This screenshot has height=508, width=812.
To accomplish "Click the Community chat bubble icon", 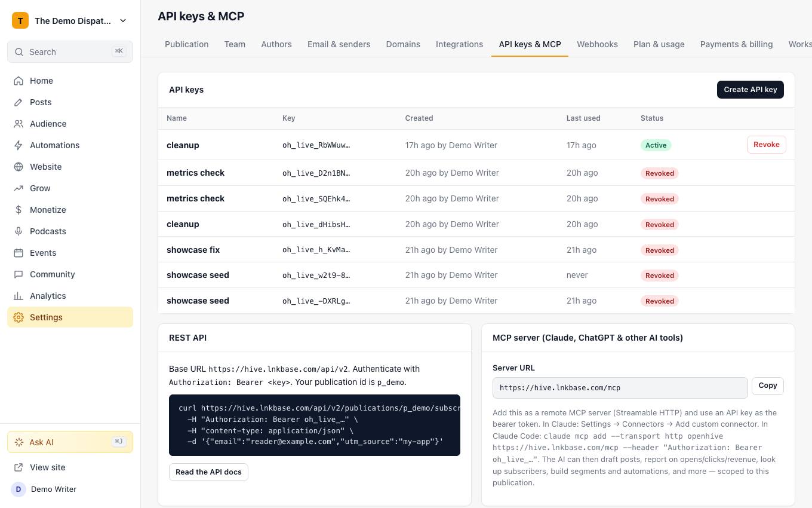I will coord(19,274).
